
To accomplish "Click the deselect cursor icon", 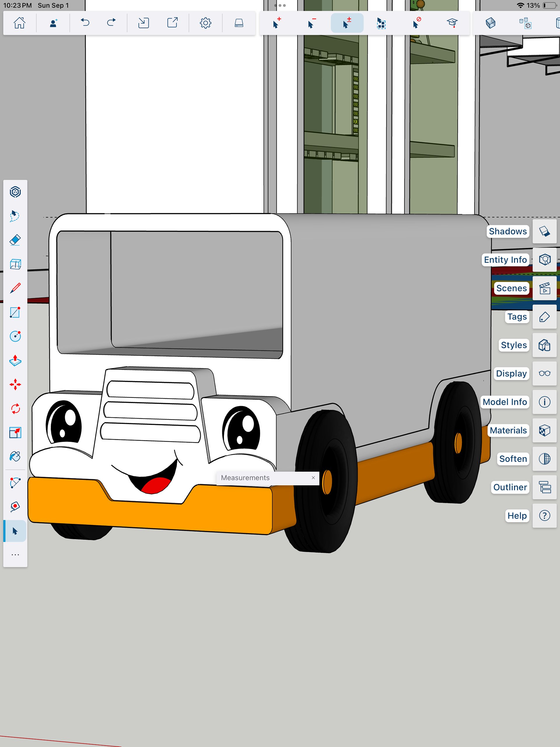I will [416, 23].
